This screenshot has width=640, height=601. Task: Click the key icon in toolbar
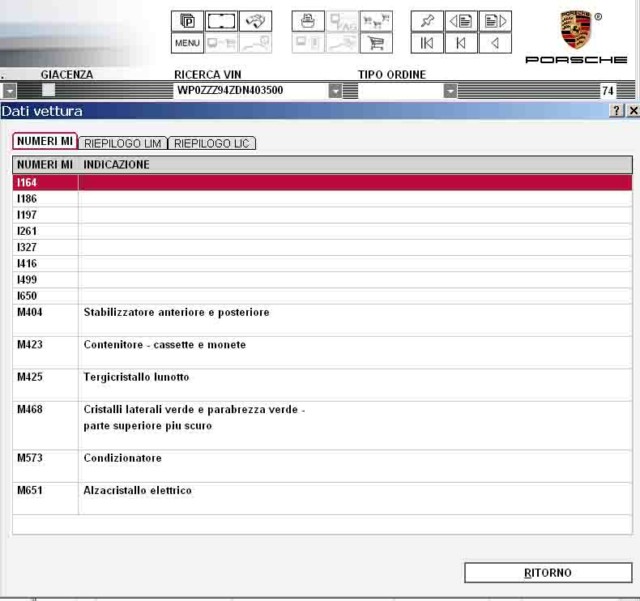tap(257, 21)
